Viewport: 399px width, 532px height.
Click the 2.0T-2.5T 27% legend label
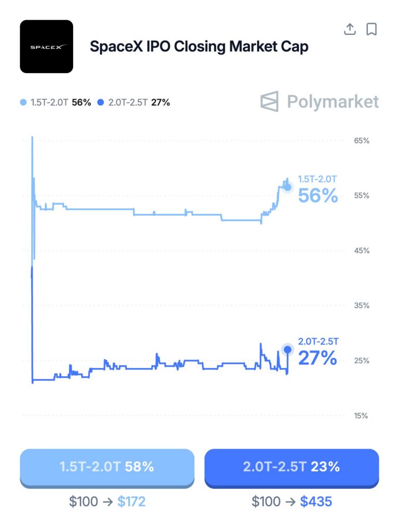point(139,103)
